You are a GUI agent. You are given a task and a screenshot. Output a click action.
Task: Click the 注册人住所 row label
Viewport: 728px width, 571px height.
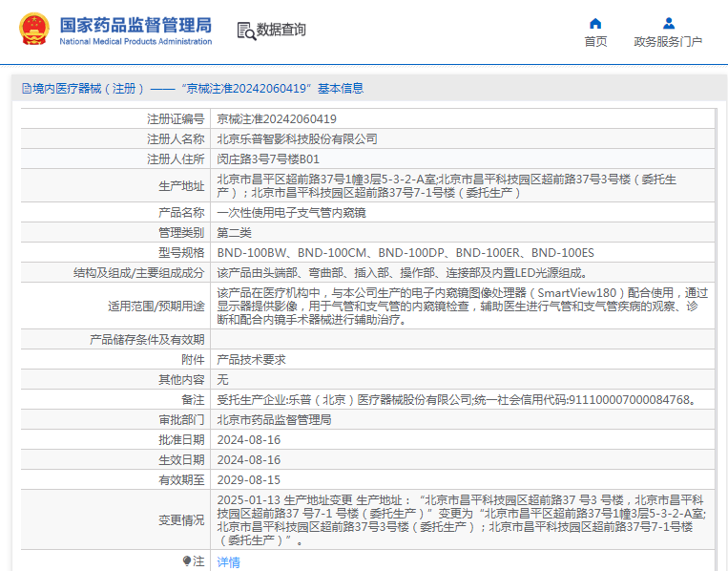click(x=176, y=159)
